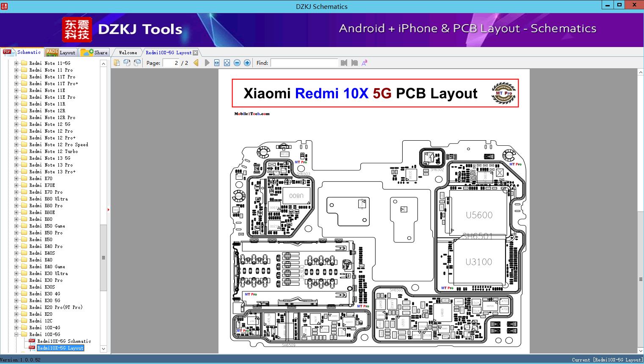Screen dimensions: 644x364
Task: Click the find next arrow icon
Action: (354, 62)
